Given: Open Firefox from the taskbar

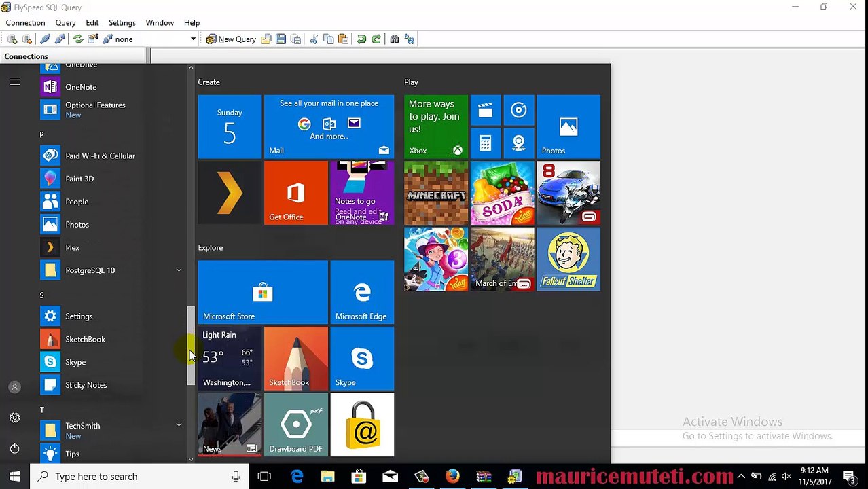Looking at the screenshot, I should coord(452,477).
